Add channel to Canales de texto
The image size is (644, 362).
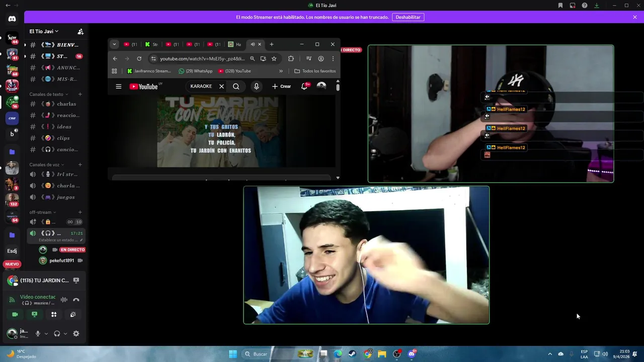pos(80,94)
